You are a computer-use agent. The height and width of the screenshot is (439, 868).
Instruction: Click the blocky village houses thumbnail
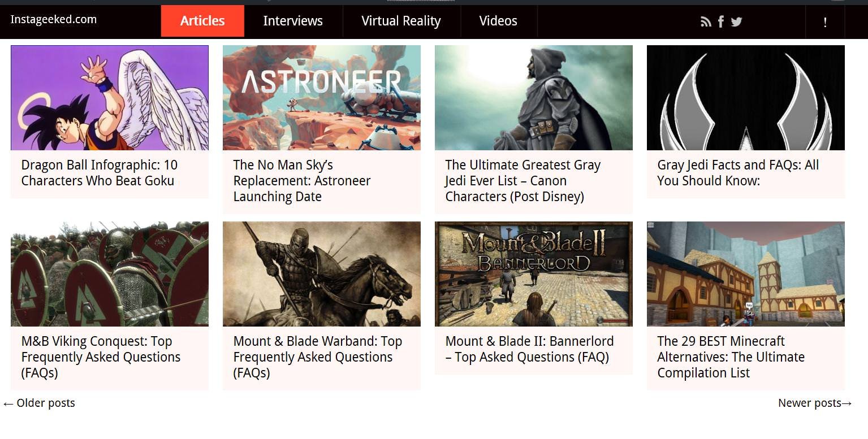pos(746,274)
